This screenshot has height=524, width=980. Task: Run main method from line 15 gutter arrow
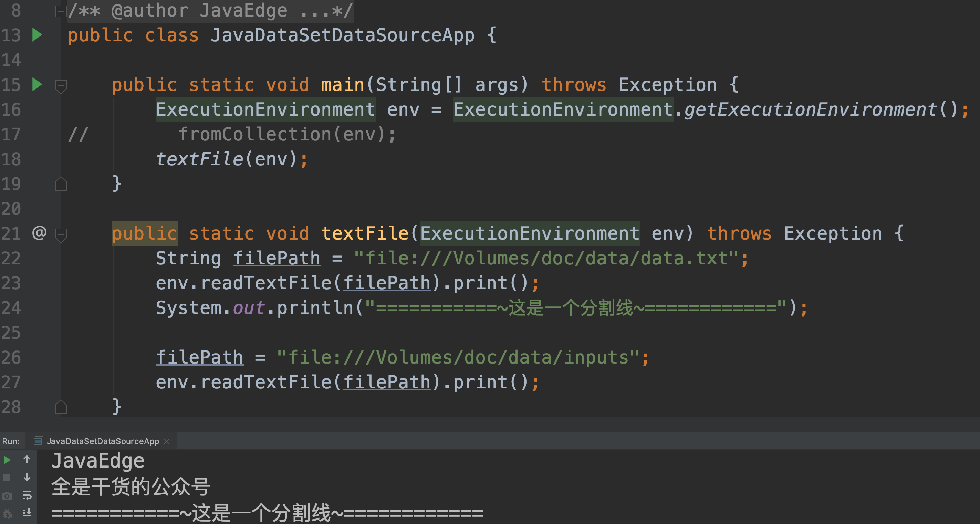(x=37, y=84)
